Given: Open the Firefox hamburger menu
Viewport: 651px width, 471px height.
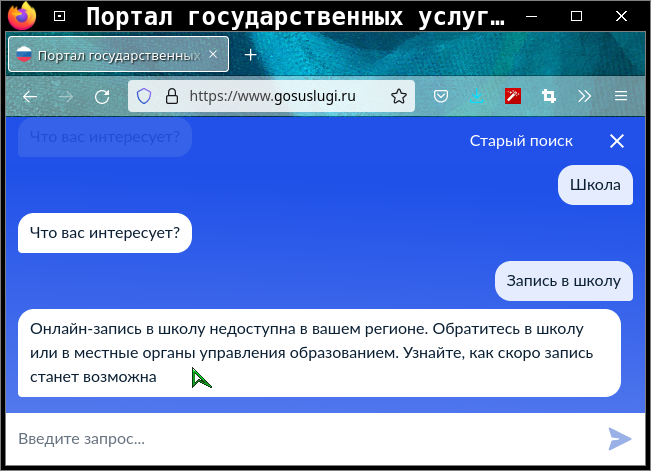Looking at the screenshot, I should click(x=621, y=96).
